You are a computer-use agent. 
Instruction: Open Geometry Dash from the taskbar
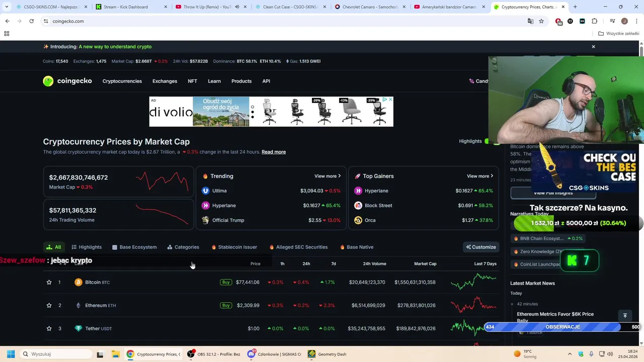coord(327,354)
